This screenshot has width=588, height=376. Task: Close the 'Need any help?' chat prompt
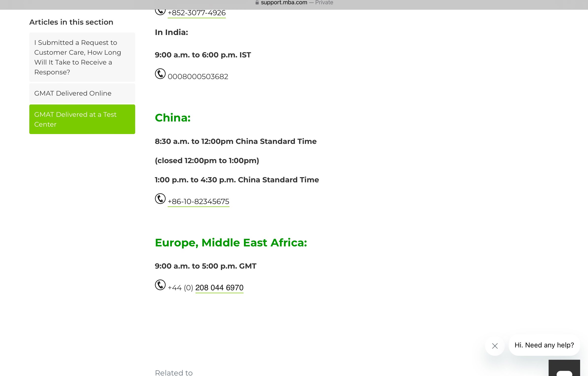click(495, 346)
